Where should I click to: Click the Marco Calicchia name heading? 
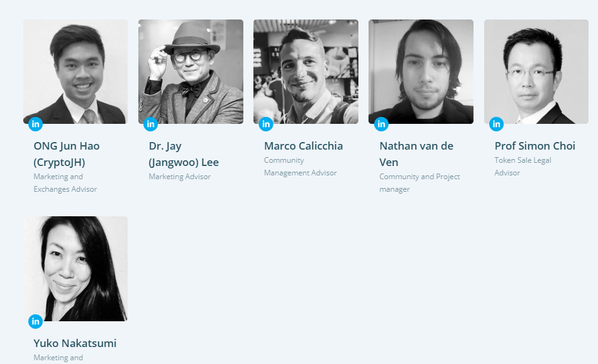click(x=304, y=146)
